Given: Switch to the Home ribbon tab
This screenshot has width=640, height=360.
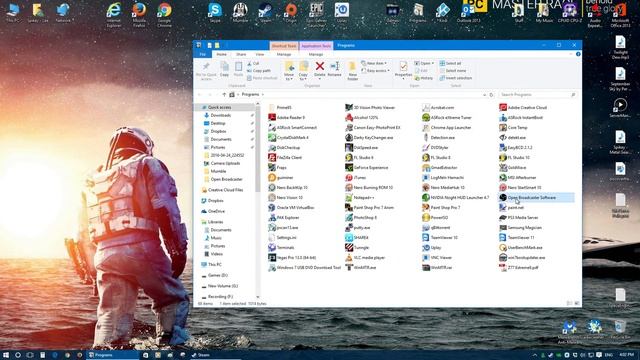Looking at the screenshot, I should tap(222, 54).
